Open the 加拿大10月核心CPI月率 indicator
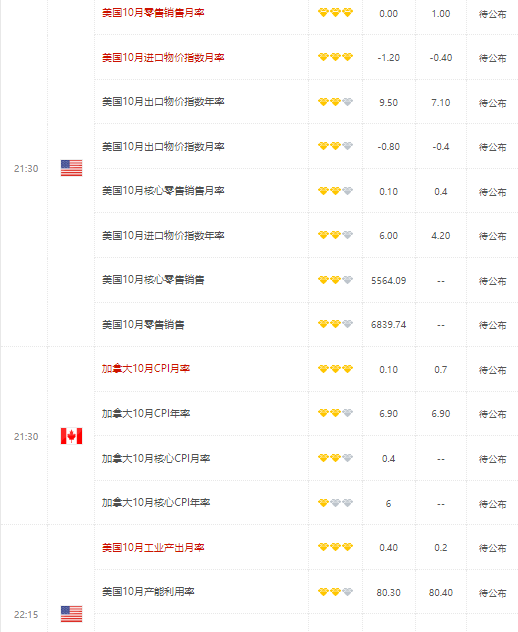The width and height of the screenshot is (518, 632). 156,458
